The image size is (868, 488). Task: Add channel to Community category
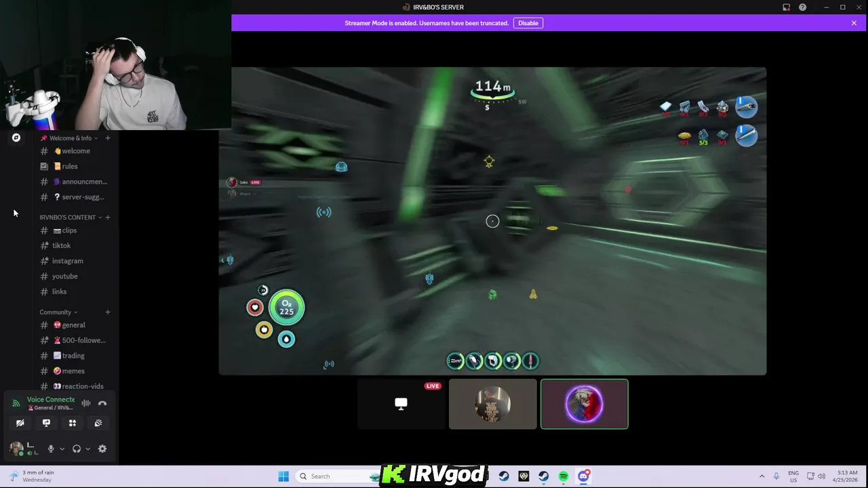click(x=108, y=312)
